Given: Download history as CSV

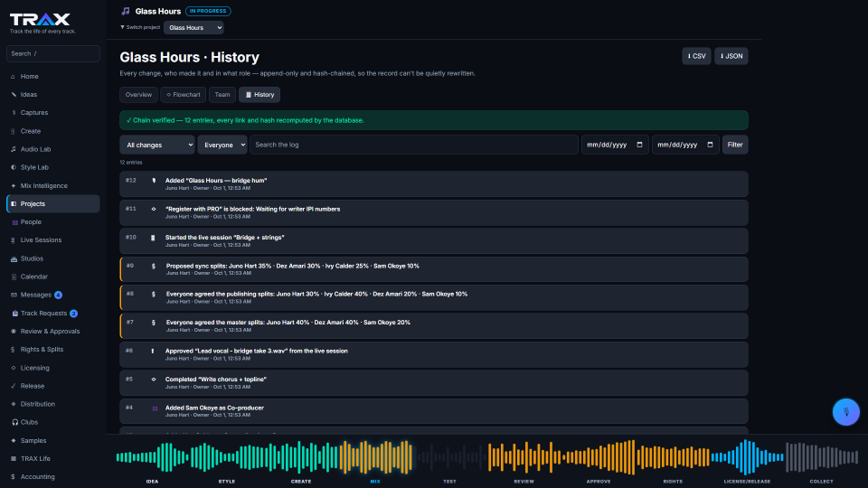Looking at the screenshot, I should click(696, 56).
